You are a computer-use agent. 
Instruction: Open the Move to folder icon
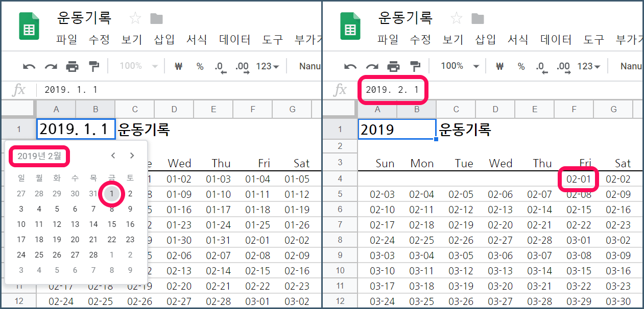(156, 18)
